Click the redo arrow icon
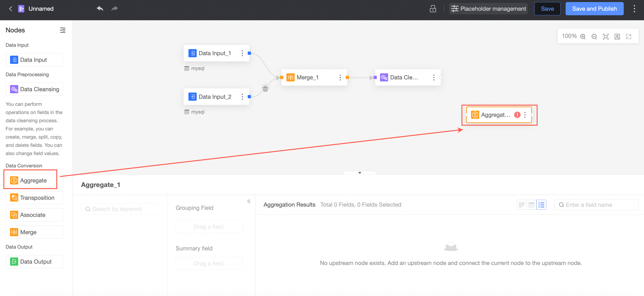Viewport: 644px width, 296px height. tap(114, 9)
